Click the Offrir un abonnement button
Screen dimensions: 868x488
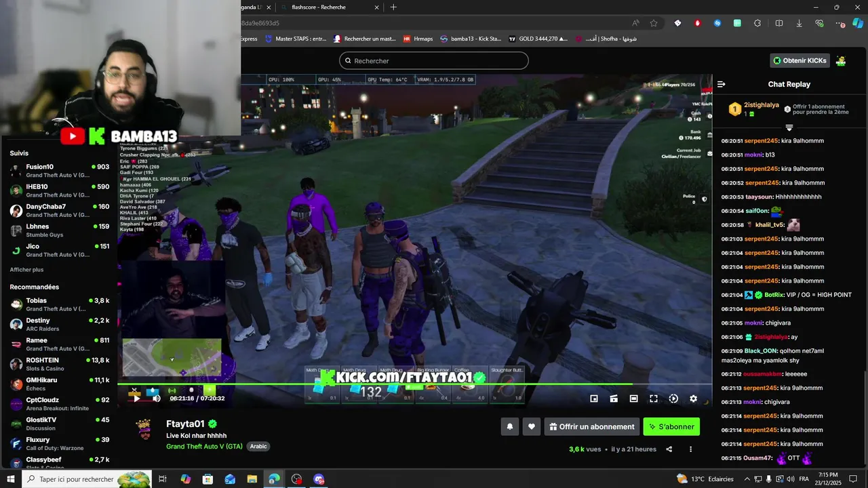pyautogui.click(x=592, y=426)
